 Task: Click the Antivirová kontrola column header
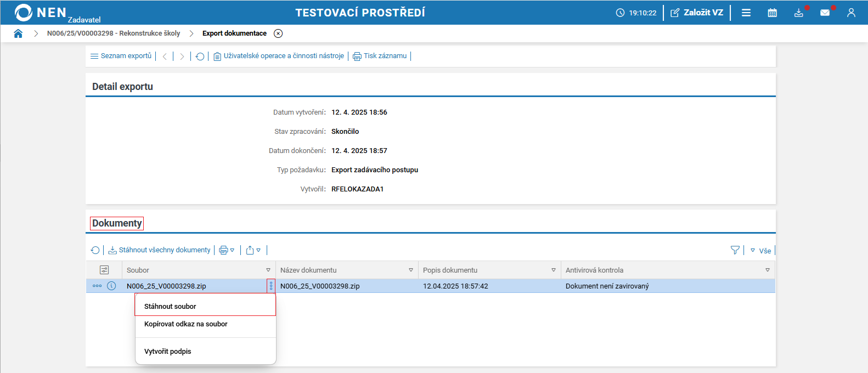668,270
